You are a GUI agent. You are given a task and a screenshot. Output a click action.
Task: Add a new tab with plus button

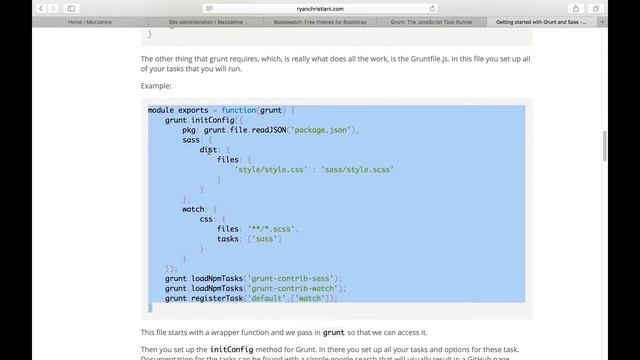602,22
